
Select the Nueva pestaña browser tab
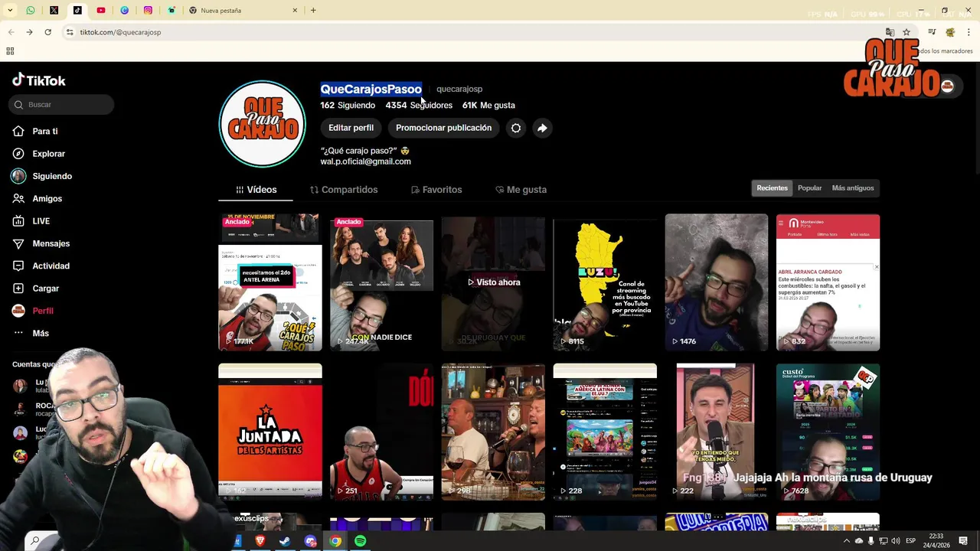click(243, 11)
